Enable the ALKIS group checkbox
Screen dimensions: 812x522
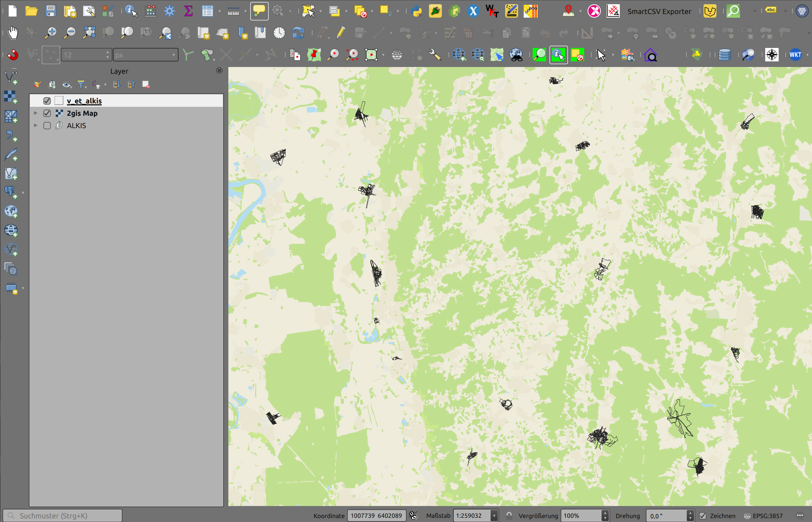click(47, 125)
